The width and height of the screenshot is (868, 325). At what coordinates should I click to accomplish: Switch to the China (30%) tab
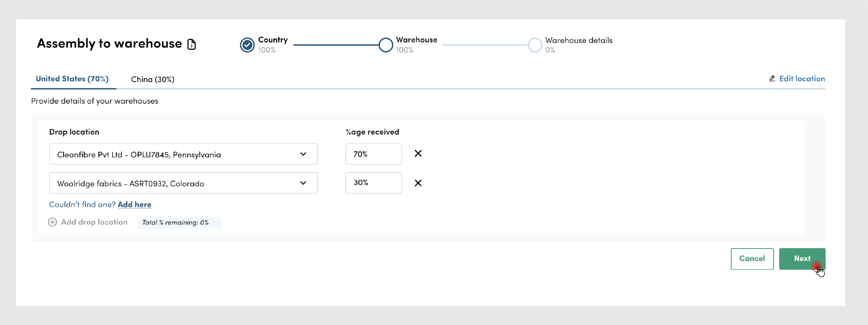pyautogui.click(x=153, y=79)
